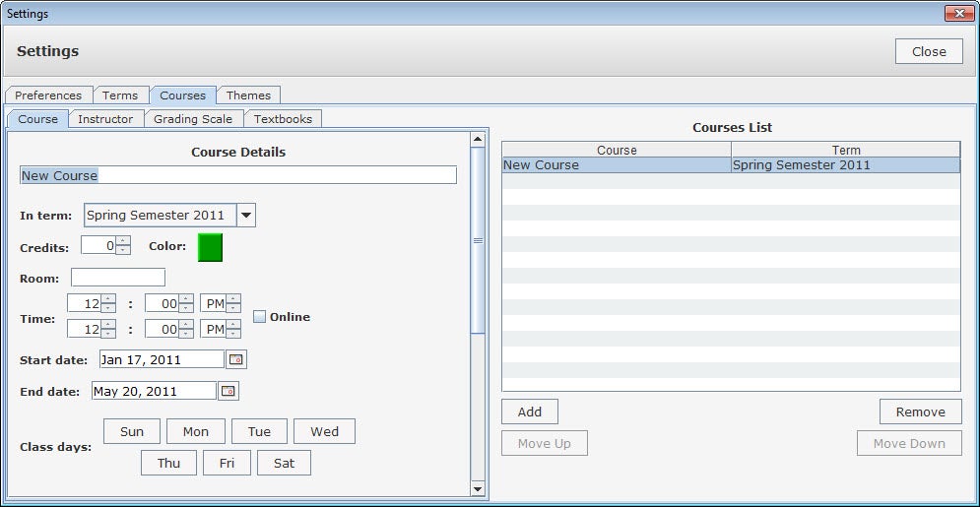Screen dimensions: 980x507
Task: Open the Grading Scale sub-tab
Action: 193,119
